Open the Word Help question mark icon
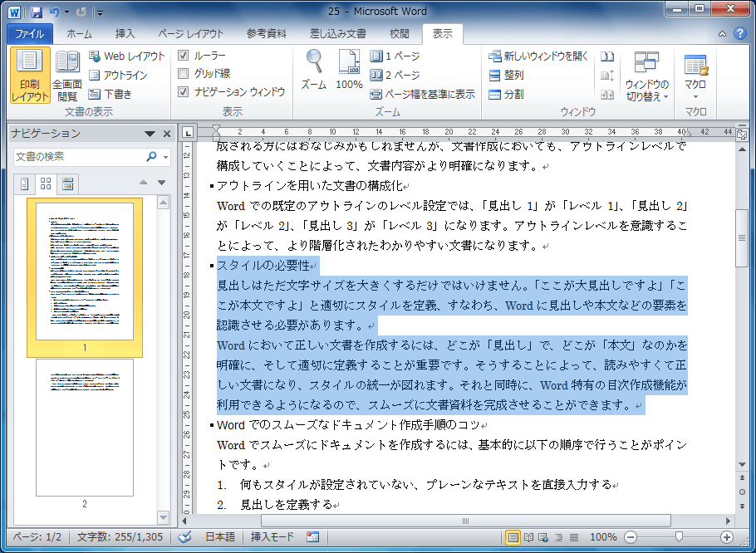This screenshot has height=553, width=756. pyautogui.click(x=739, y=33)
